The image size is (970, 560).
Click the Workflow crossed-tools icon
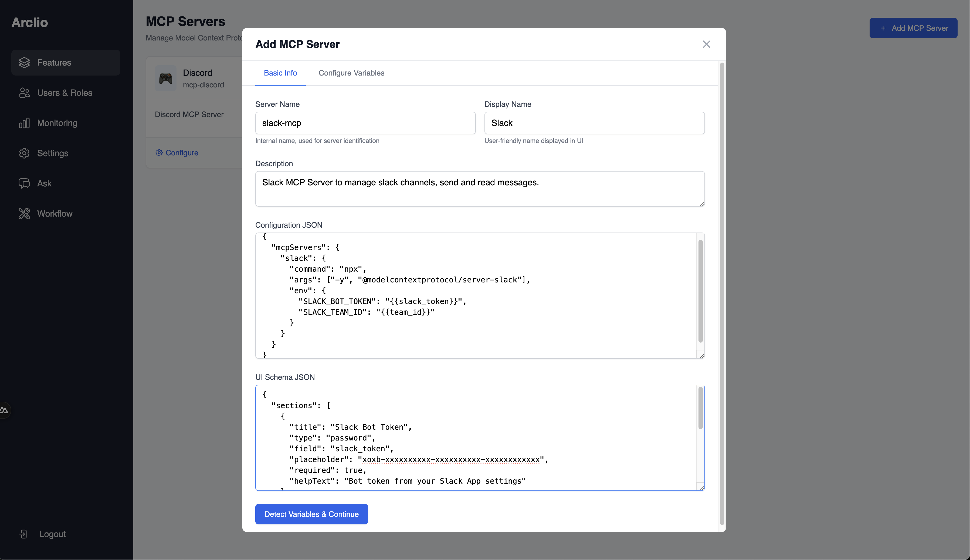tap(24, 213)
